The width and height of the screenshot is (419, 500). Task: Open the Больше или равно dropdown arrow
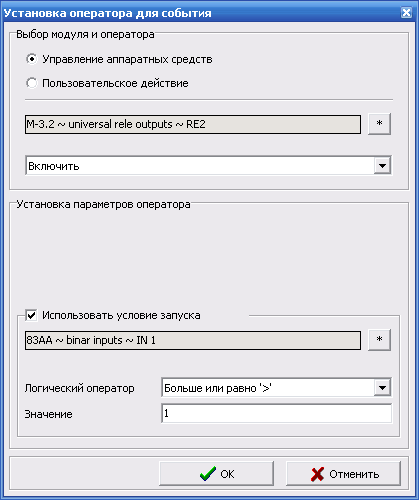[x=382, y=388]
